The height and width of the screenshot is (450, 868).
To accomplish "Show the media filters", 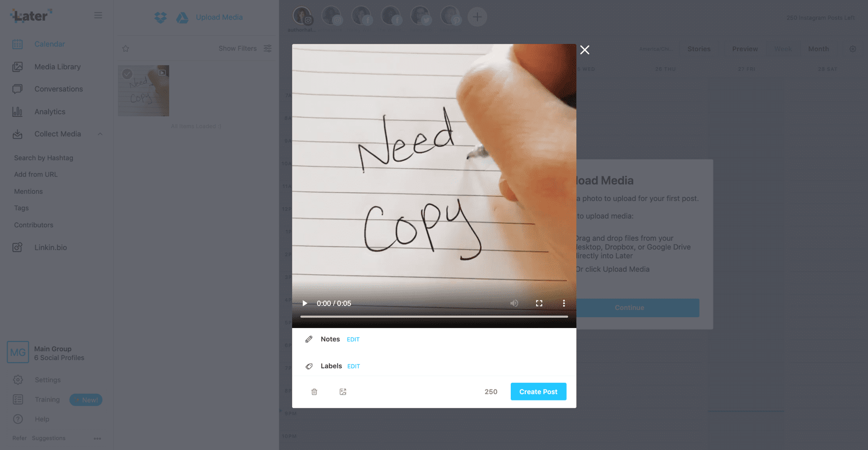I will point(245,49).
